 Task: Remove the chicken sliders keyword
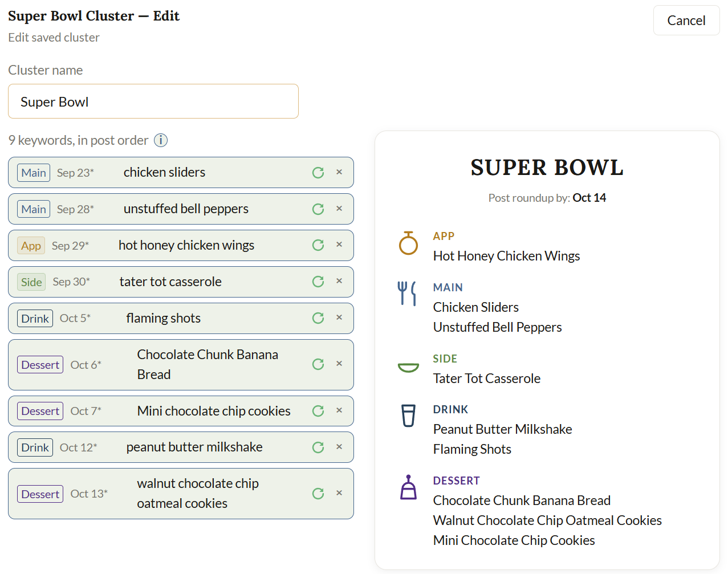point(339,172)
